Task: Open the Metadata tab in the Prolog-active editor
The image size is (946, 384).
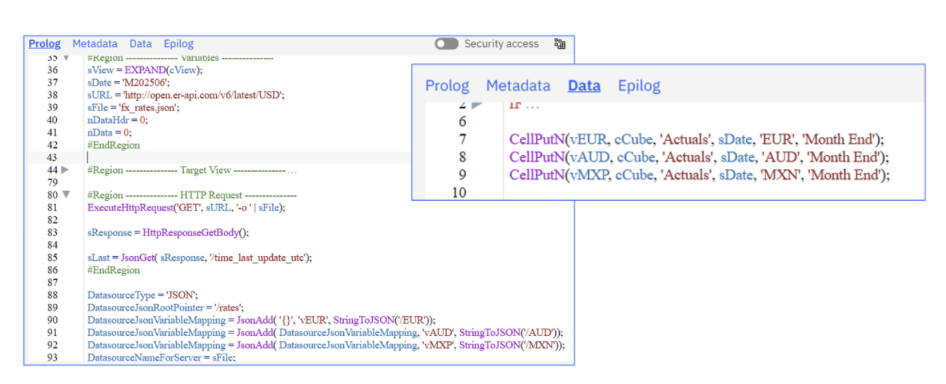Action: pyautogui.click(x=95, y=44)
